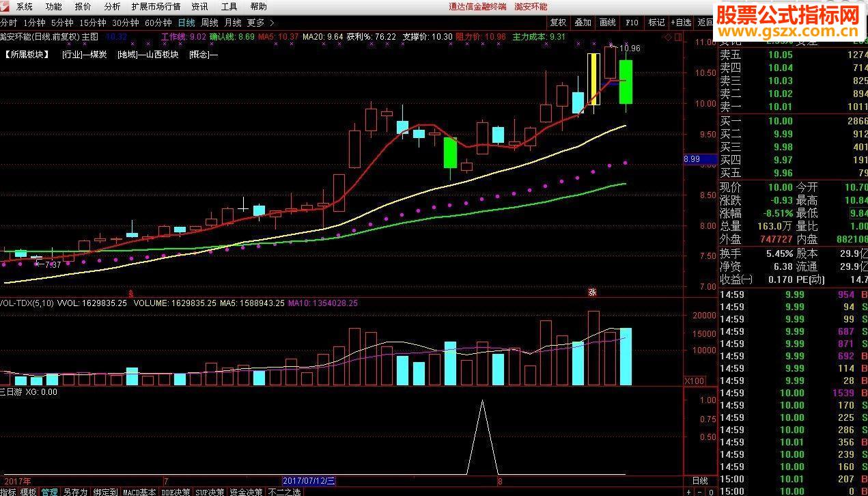This screenshot has height=496, width=868.
Task: Click the 买五 price 9.96
Action: point(783,173)
